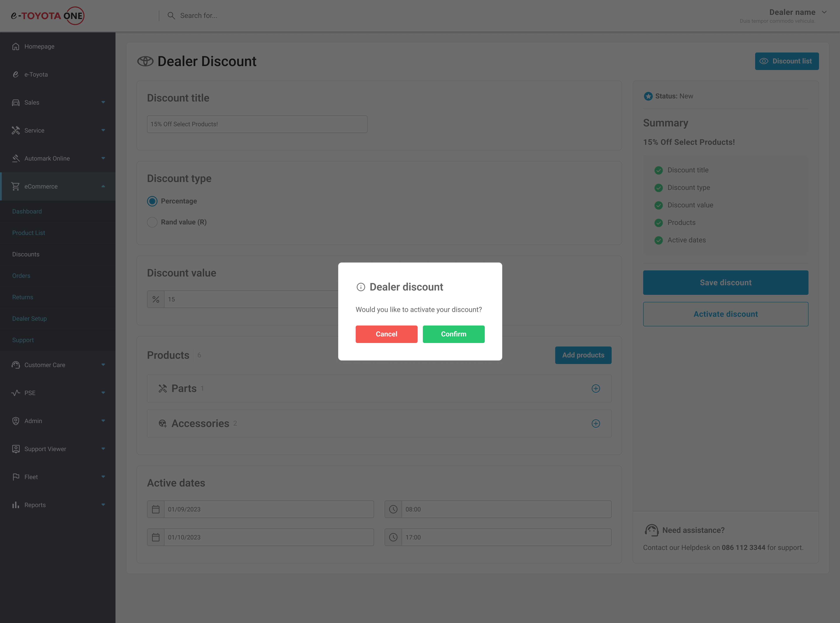Cancel the dealer discount dialog
Image resolution: width=840 pixels, height=623 pixels.
coord(387,334)
